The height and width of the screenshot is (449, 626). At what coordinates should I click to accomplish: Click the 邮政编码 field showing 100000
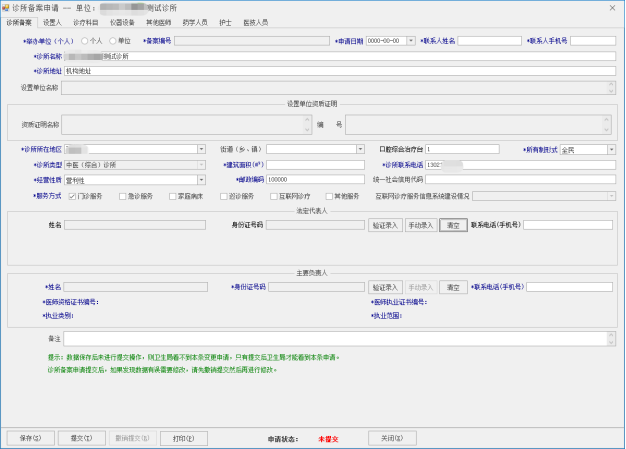tap(315, 180)
